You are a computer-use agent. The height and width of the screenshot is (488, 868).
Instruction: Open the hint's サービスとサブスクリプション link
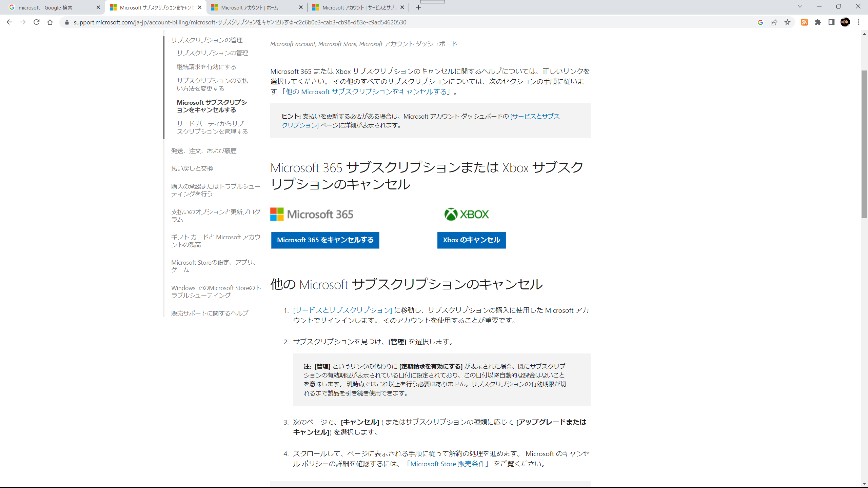click(420, 121)
